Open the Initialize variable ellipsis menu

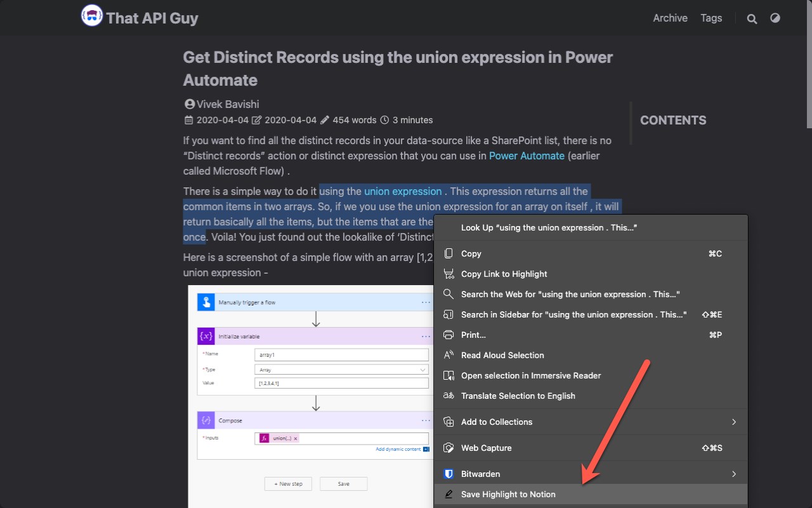coord(426,336)
